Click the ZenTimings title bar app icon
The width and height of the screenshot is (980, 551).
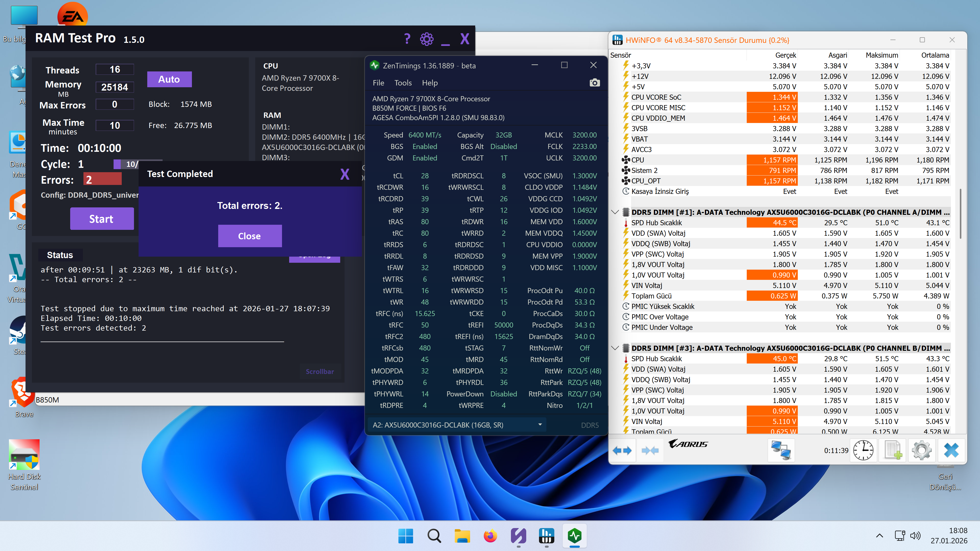coord(375,65)
